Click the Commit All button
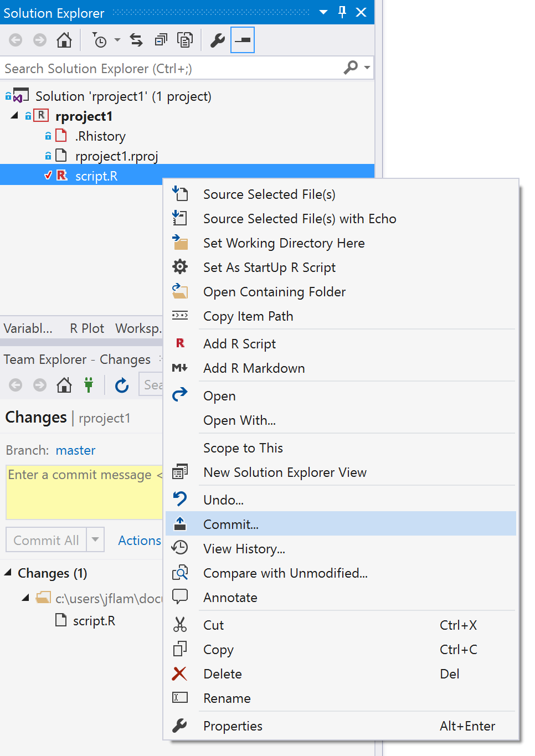The width and height of the screenshot is (535, 756). (x=46, y=540)
